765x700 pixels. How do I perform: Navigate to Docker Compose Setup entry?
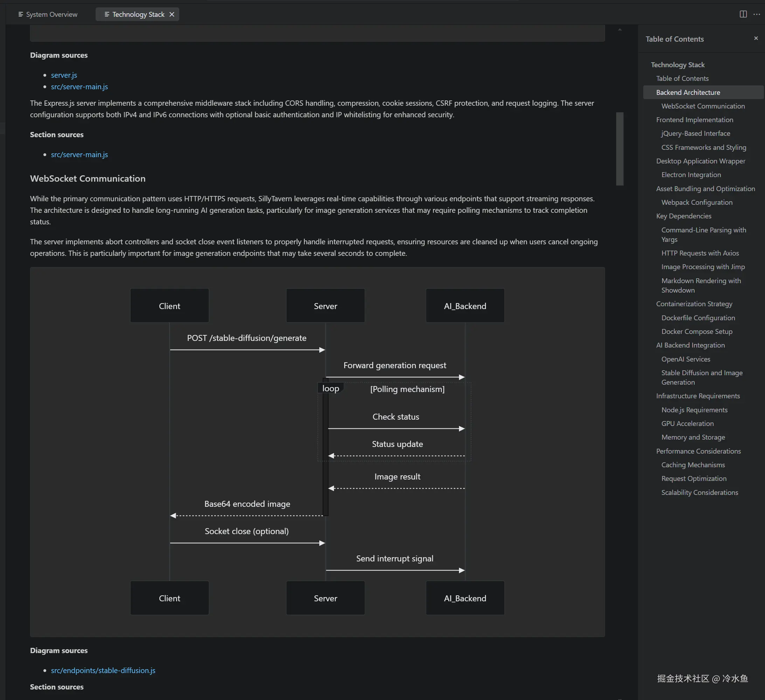[697, 331]
